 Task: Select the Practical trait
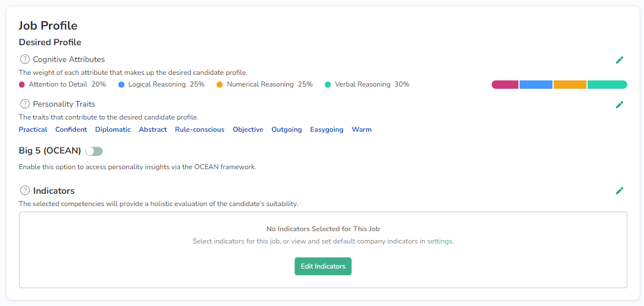click(33, 130)
